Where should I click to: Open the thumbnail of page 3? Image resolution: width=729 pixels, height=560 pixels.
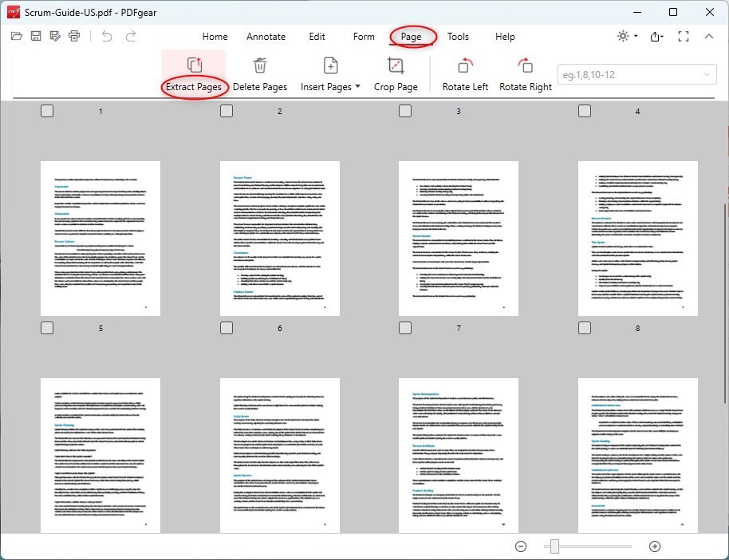click(x=459, y=238)
